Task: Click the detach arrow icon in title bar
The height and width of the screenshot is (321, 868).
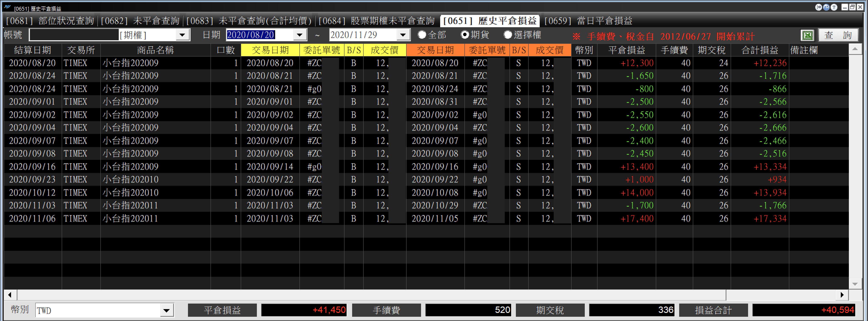Action: pyautogui.click(x=819, y=7)
